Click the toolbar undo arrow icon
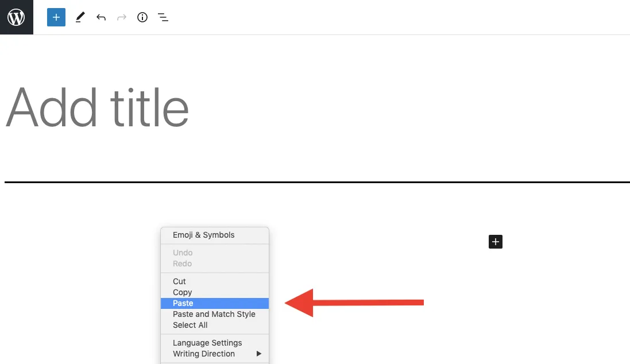The width and height of the screenshot is (630, 364). (101, 17)
